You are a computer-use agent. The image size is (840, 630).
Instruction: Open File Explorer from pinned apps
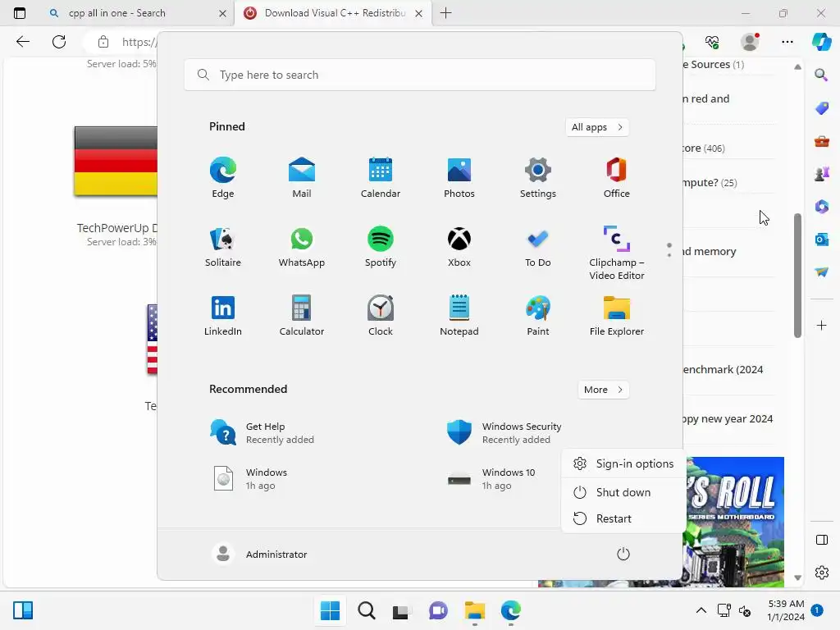(617, 316)
